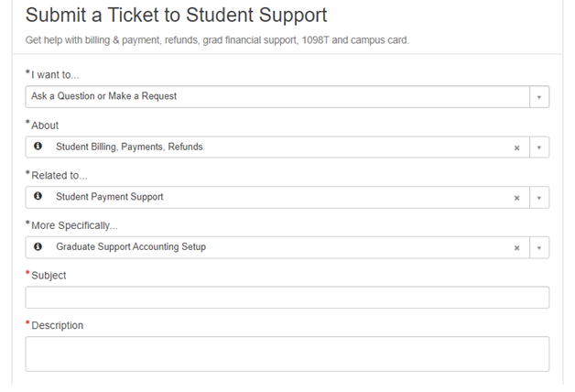Expand the 'Related to...' dropdown arrow
Image resolution: width=575 pixels, height=392 pixels.
tap(539, 197)
